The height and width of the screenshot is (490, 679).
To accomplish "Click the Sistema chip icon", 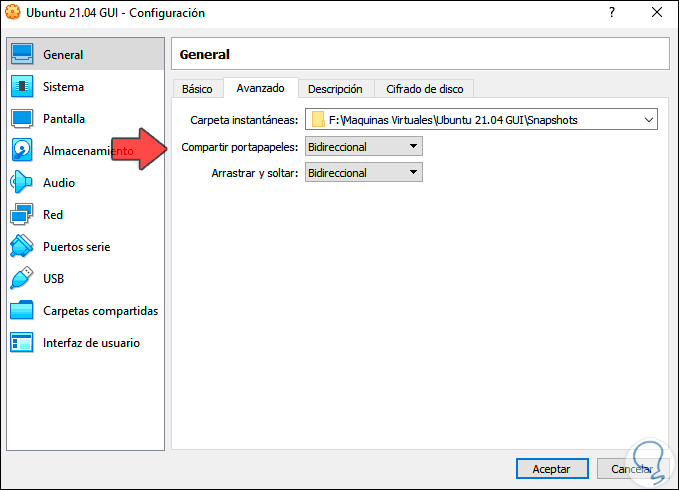I will (x=22, y=86).
